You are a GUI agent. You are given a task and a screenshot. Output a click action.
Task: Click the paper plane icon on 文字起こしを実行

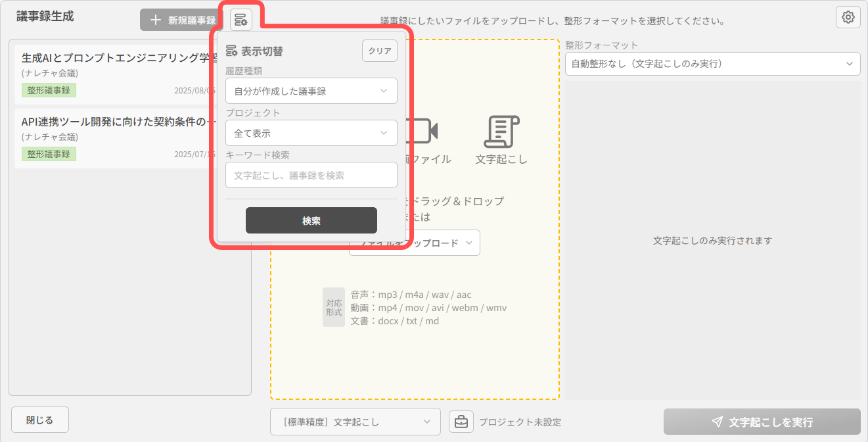click(716, 422)
